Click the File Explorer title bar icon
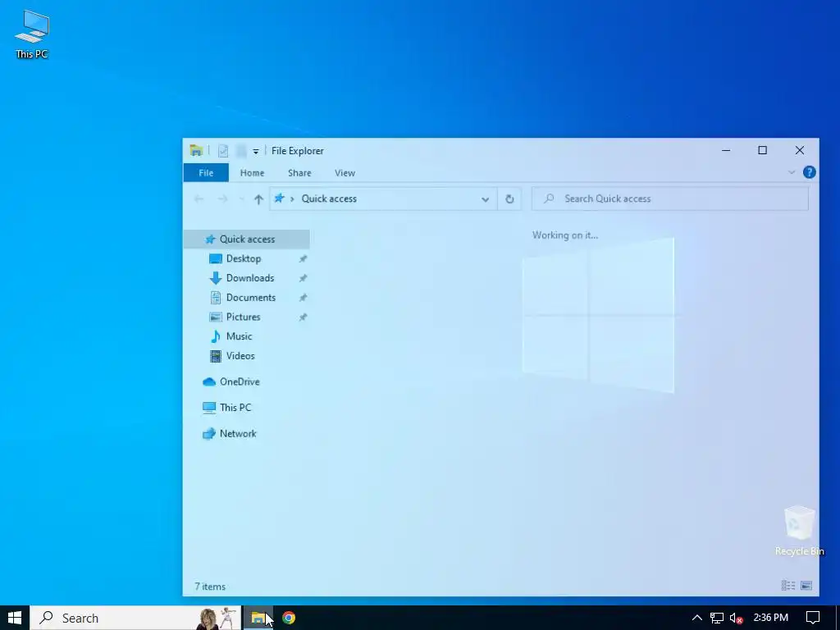Screen dimensions: 840x630 pos(196,151)
